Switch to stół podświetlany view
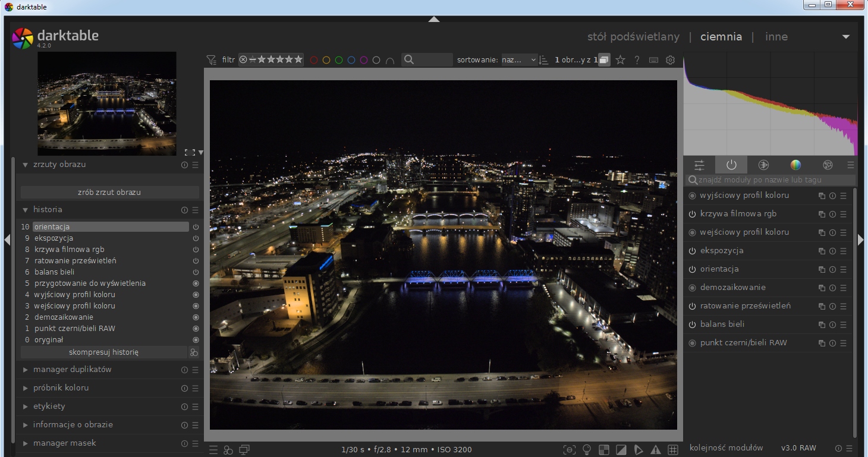 [x=633, y=37]
